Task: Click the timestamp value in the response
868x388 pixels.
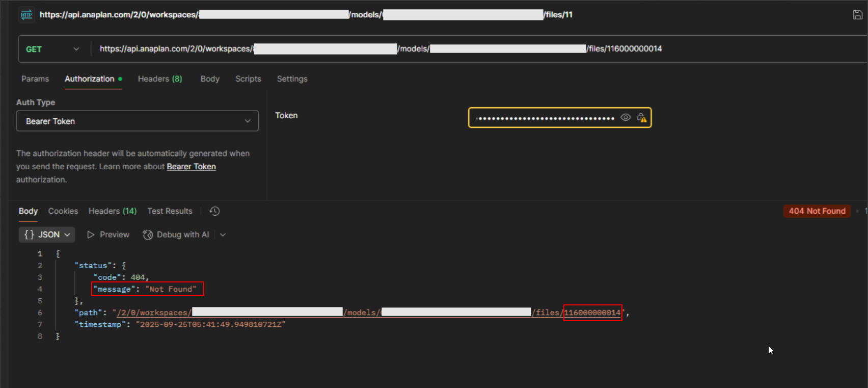Action: click(x=211, y=325)
